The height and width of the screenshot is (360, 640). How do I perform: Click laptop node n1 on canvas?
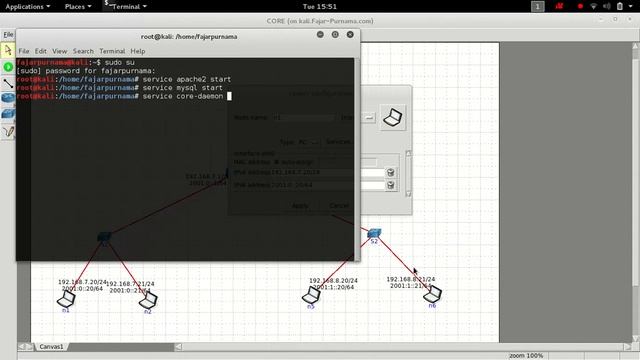coord(66,299)
